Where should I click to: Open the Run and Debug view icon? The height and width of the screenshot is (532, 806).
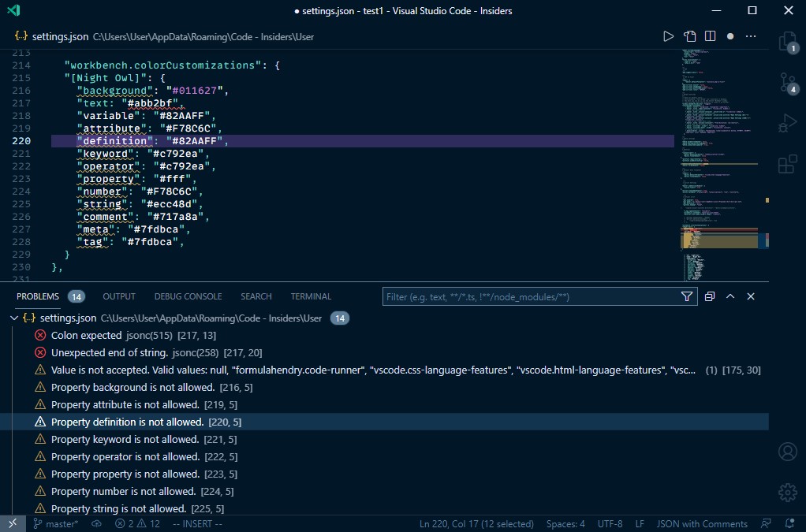788,123
